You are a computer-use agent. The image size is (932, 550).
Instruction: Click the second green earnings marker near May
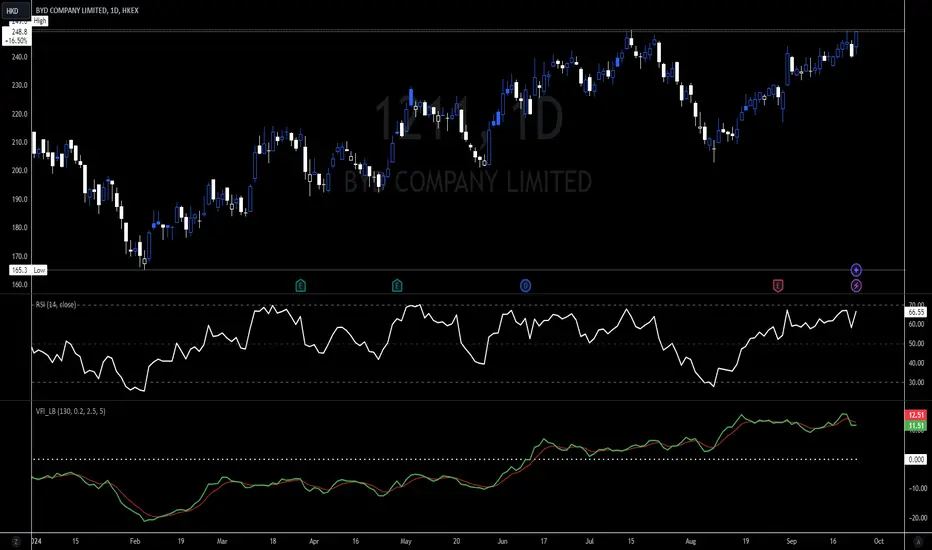coord(397,286)
